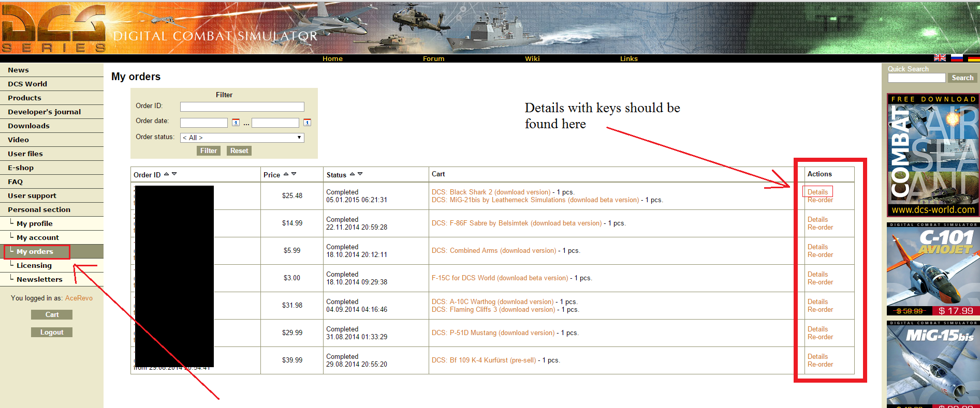This screenshot has width=980, height=408.
Task: Sort Price descending arrow
Action: (x=294, y=174)
